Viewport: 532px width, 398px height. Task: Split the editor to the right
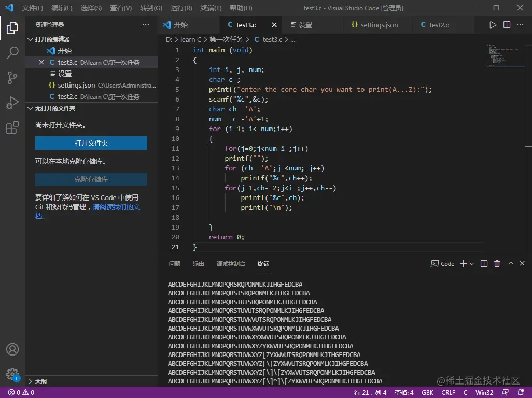point(507,25)
